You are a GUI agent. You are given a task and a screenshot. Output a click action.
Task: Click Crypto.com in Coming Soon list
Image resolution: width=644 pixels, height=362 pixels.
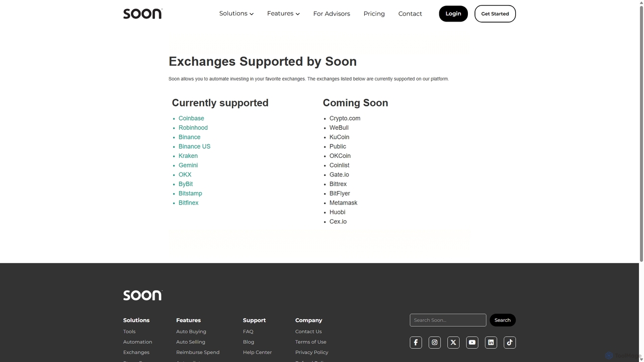[345, 118]
